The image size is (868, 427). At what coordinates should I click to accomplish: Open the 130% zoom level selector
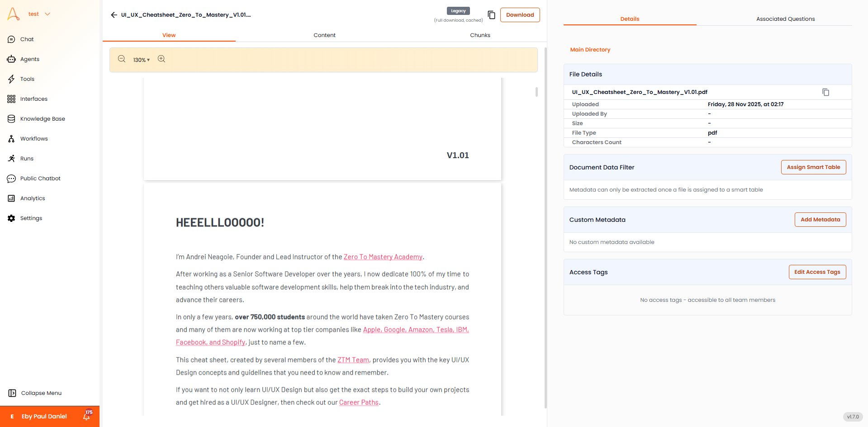[x=141, y=60]
